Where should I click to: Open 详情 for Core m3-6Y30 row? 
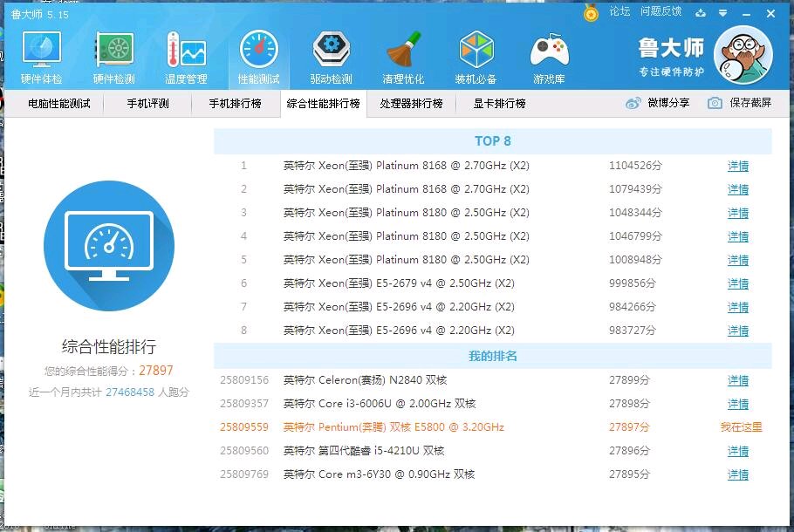tap(738, 474)
